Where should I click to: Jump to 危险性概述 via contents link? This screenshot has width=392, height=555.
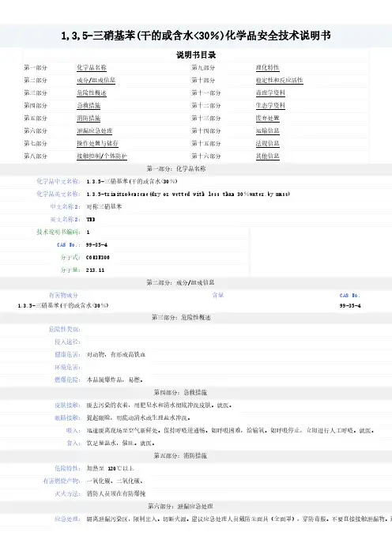coord(91,92)
